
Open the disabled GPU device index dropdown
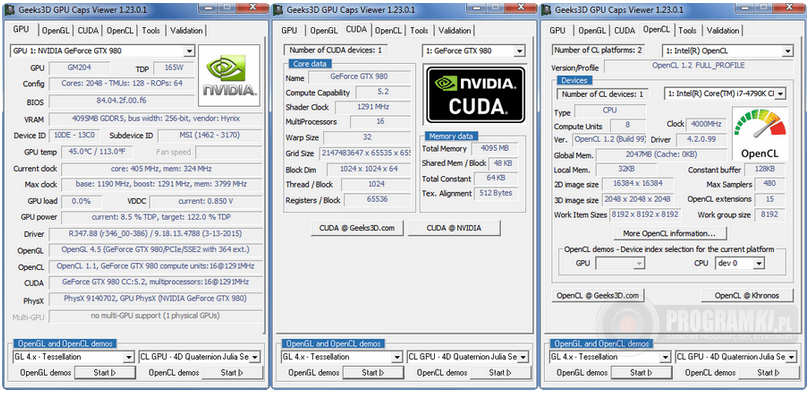[x=620, y=263]
